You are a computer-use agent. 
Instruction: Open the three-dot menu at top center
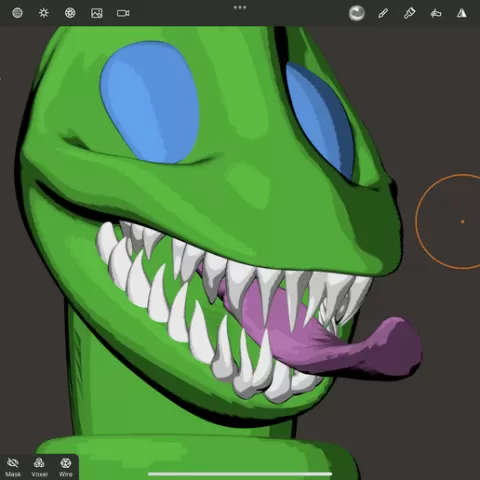tap(240, 7)
